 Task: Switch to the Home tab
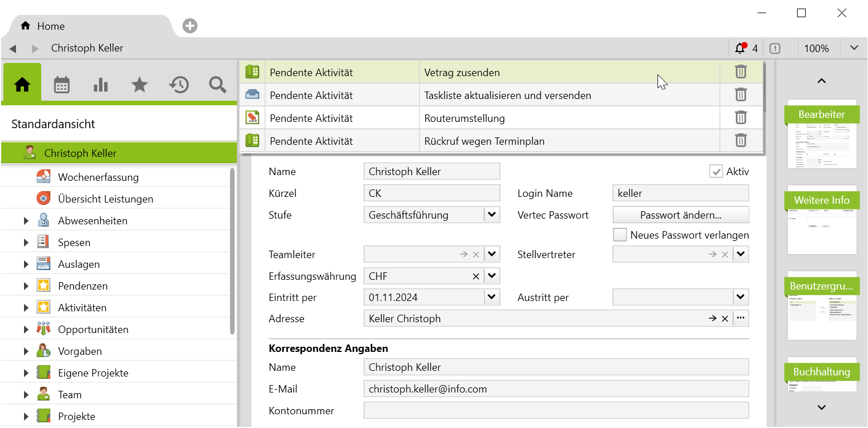[x=50, y=26]
